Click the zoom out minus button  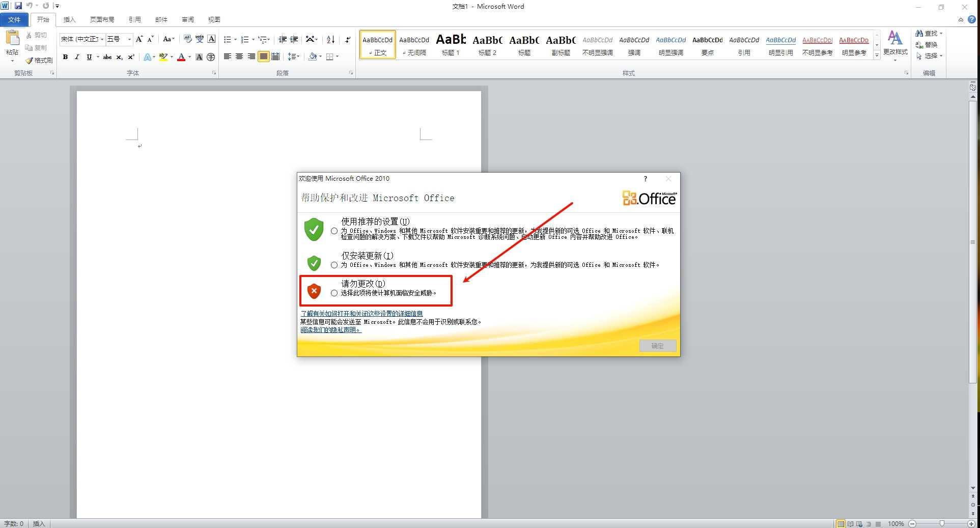[x=912, y=523]
